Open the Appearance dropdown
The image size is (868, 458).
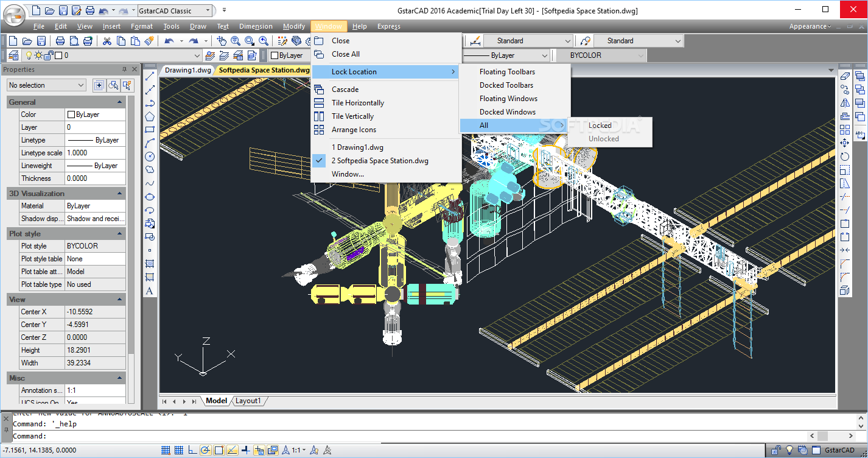[810, 26]
